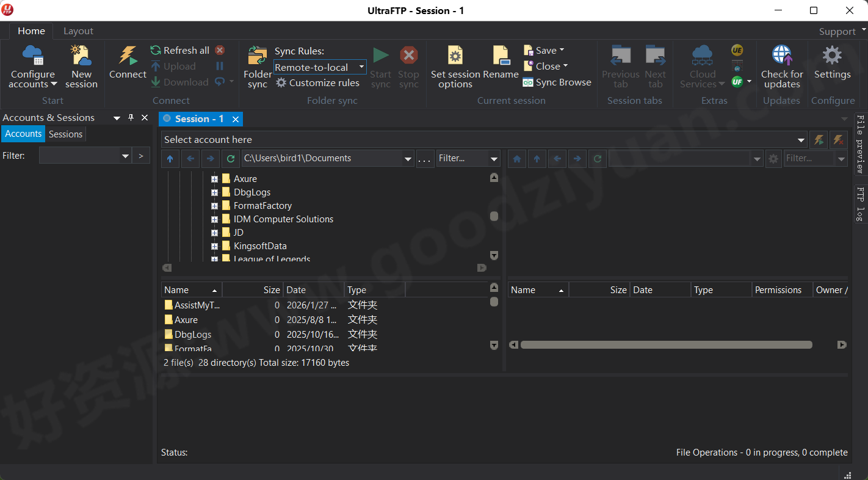Click Refresh all button
868x480 pixels.
pos(179,51)
